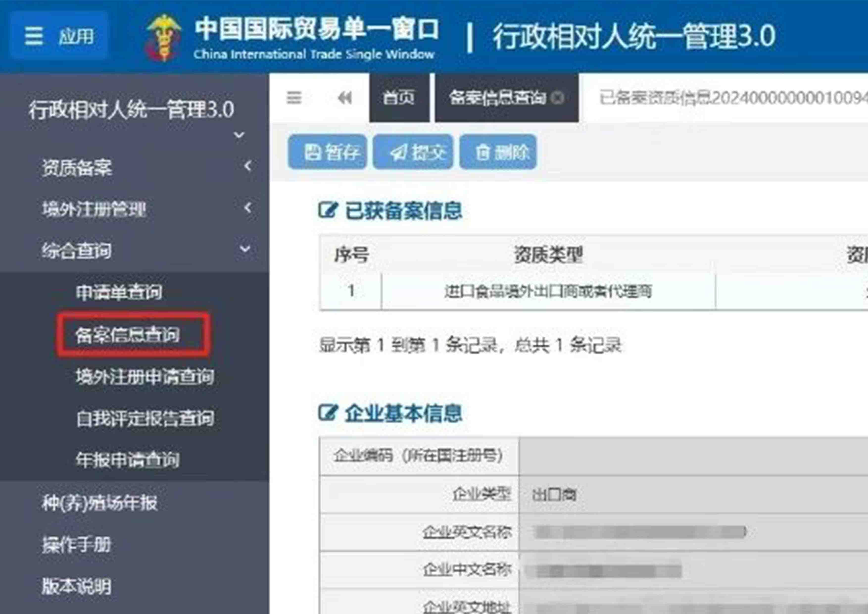The height and width of the screenshot is (614, 868).
Task: Click the 企业英文名称 field
Action: click(693, 532)
